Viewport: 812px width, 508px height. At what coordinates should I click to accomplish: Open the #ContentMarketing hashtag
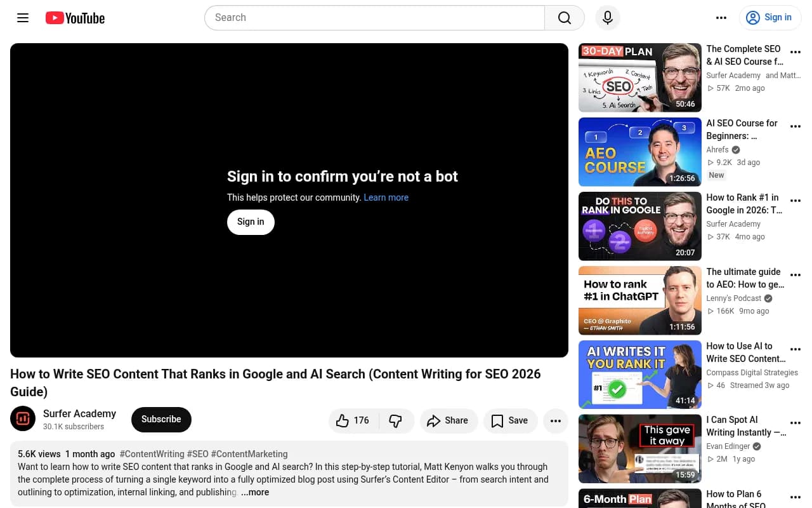[249, 454]
